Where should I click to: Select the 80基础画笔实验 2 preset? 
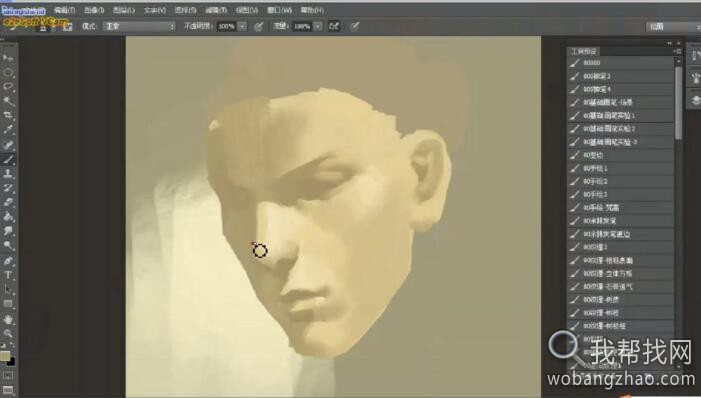pyautogui.click(x=621, y=129)
